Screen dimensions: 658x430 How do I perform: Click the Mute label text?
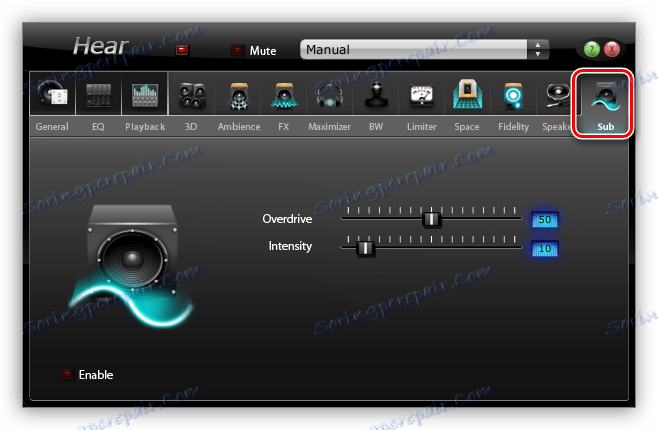point(263,51)
